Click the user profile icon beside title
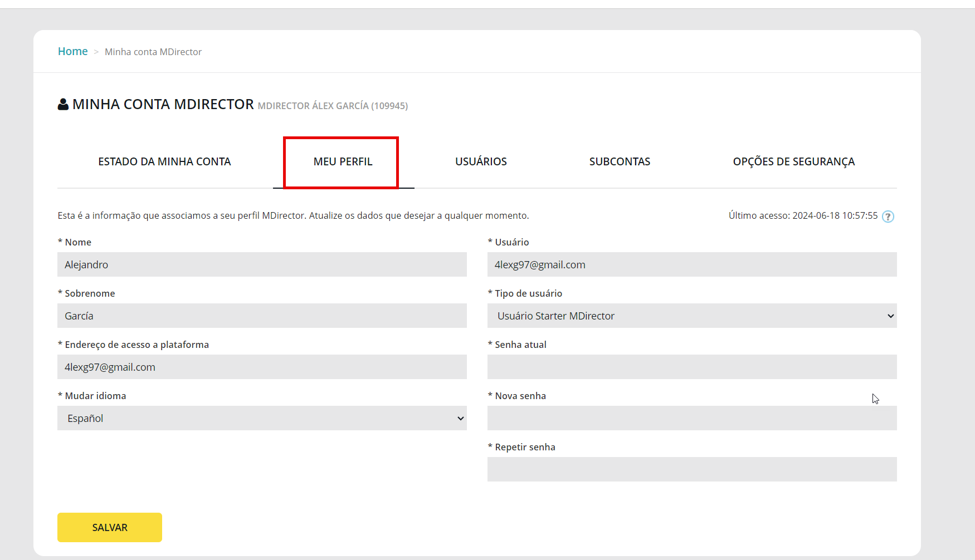The width and height of the screenshot is (975, 560). coord(63,104)
